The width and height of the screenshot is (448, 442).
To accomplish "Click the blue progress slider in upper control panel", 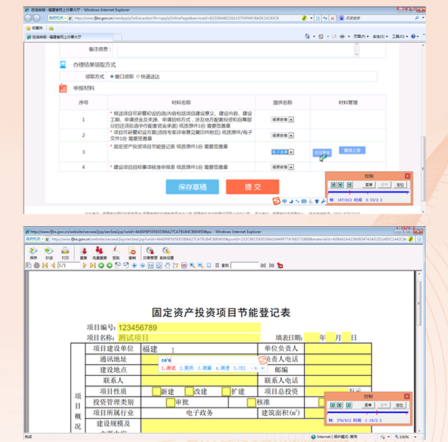I will pyautogui.click(x=368, y=192).
